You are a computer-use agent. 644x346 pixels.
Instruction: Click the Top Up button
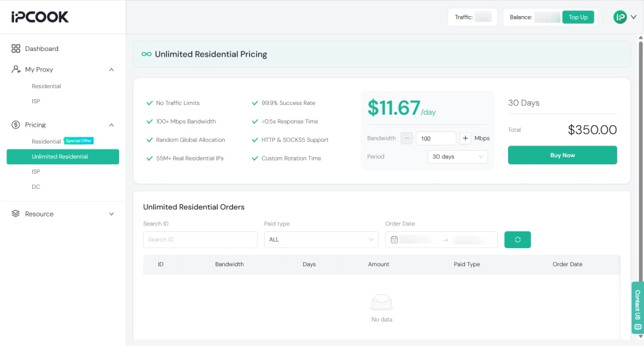click(x=578, y=17)
